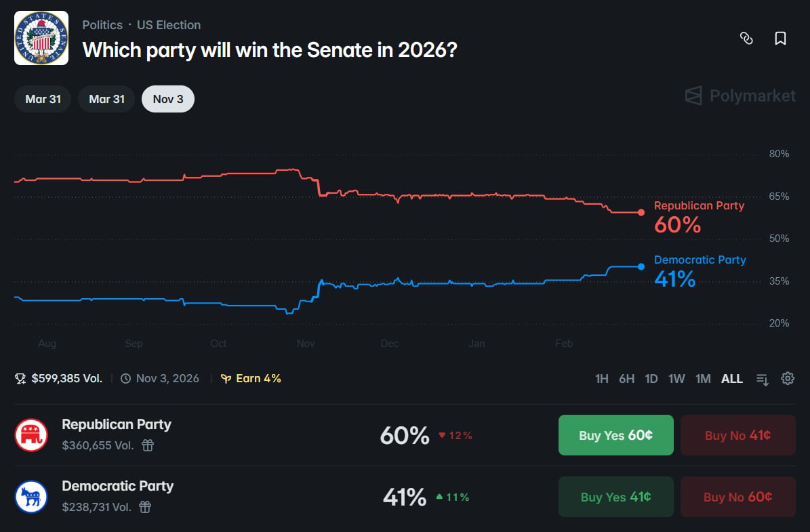This screenshot has width=810, height=532.
Task: Bookmark this Senate market
Action: tap(780, 39)
